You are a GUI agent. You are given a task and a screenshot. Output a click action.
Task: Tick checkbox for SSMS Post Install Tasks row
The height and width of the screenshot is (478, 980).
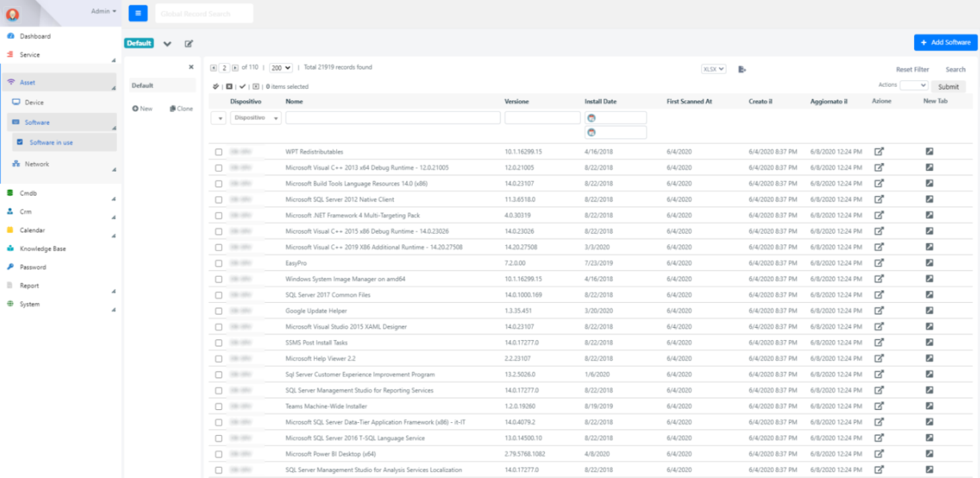[219, 343]
